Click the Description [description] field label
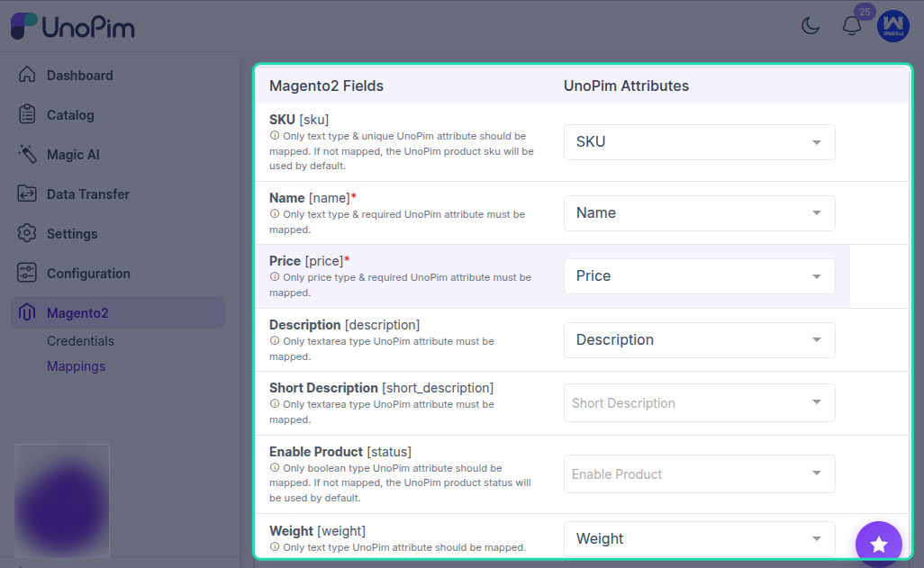Viewport: 924px width, 568px height. 345,325
